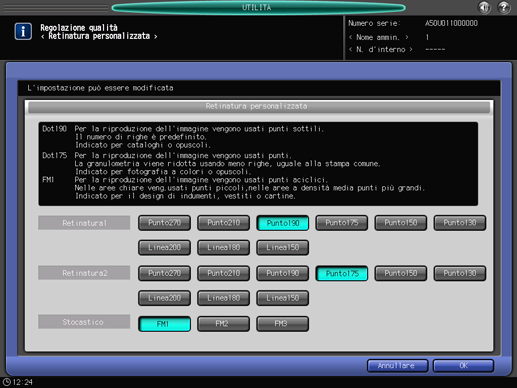Click the Annullare button

coord(397,366)
